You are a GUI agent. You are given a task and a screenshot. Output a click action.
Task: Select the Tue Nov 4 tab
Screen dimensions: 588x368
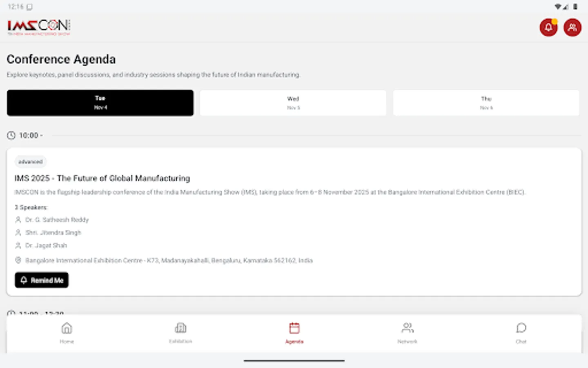[x=100, y=103]
